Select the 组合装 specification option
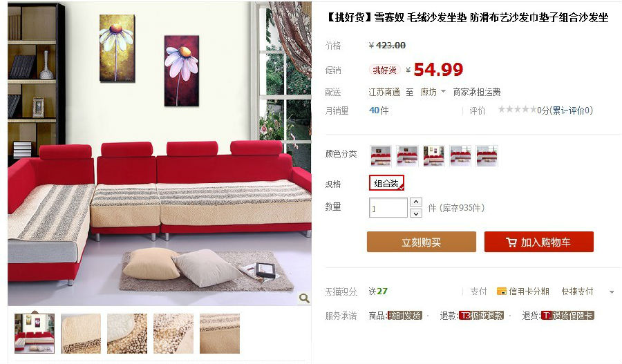The width and height of the screenshot is (622, 364). tap(387, 183)
